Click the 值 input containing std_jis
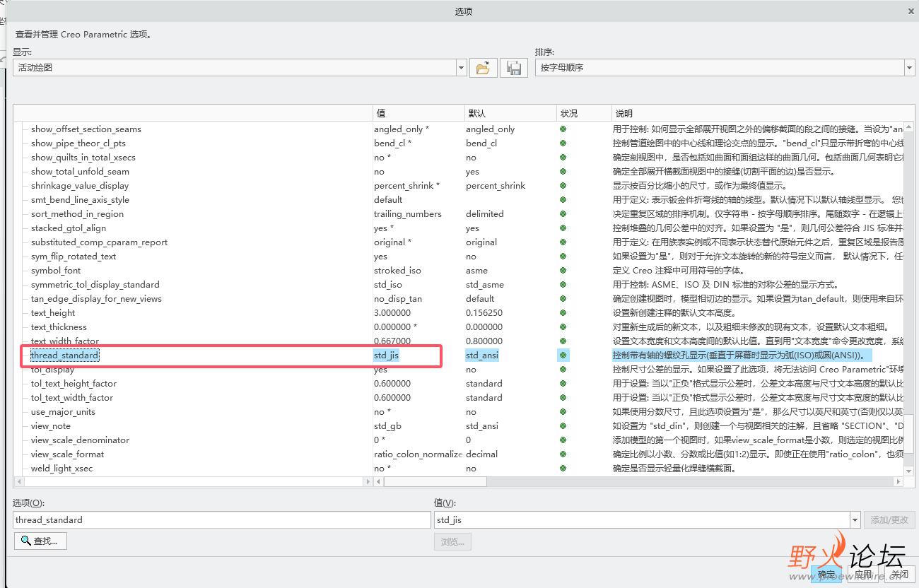 click(642, 520)
